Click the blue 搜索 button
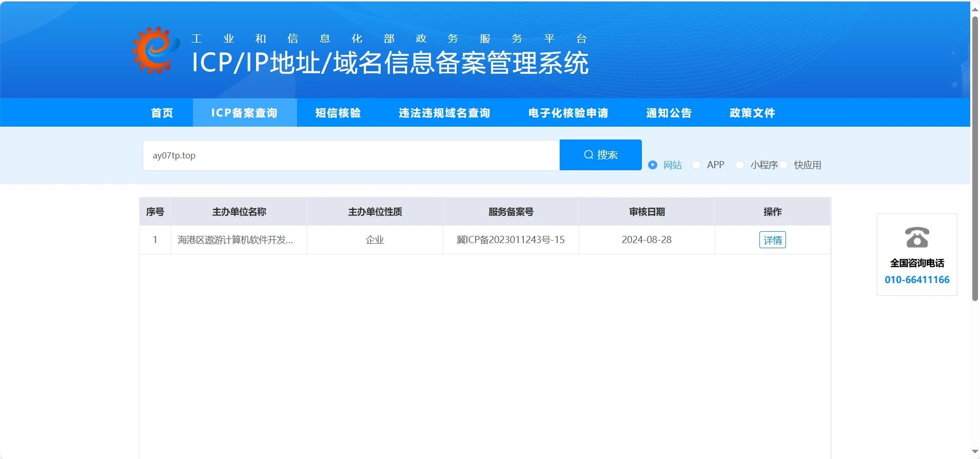980x459 pixels. pyautogui.click(x=600, y=155)
